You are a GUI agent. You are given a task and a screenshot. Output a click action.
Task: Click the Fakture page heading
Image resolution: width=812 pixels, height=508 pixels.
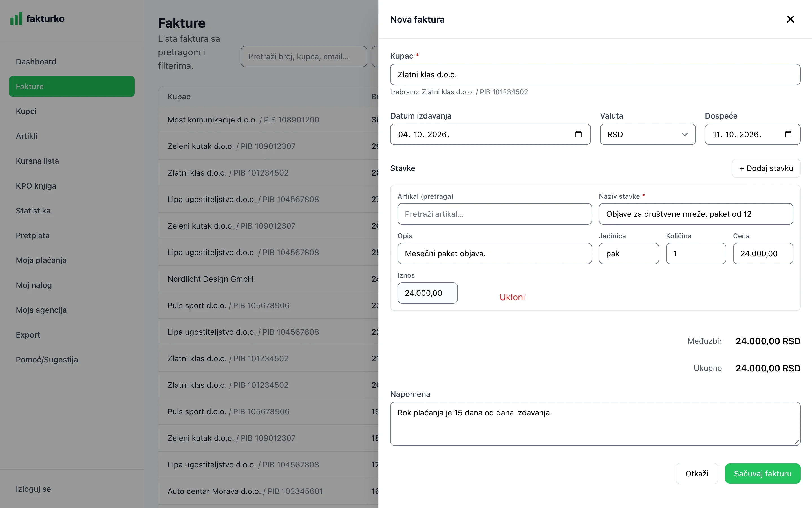pyautogui.click(x=182, y=23)
